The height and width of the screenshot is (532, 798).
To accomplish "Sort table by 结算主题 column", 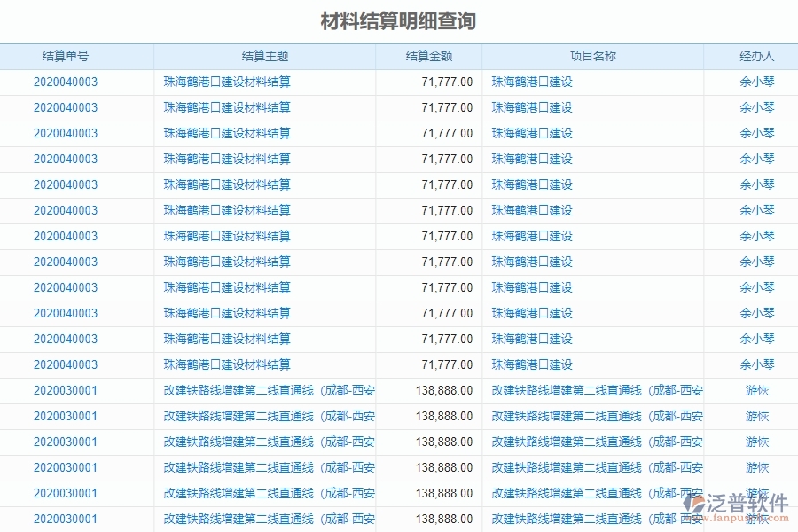I will pyautogui.click(x=264, y=55).
